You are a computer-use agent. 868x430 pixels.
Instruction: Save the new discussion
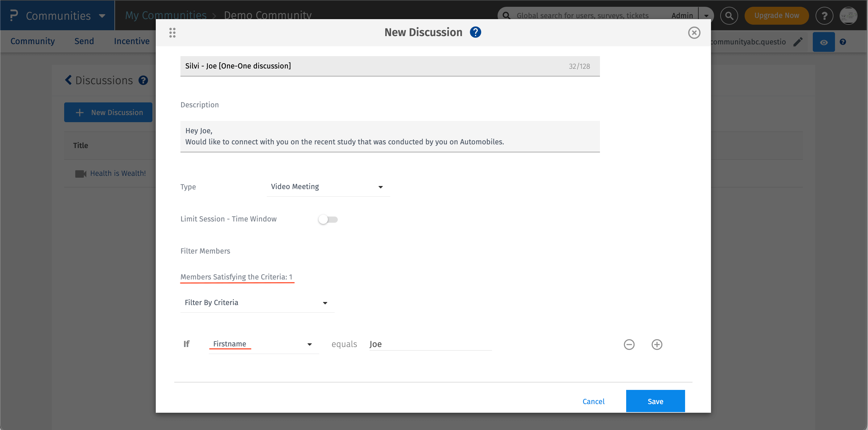tap(655, 401)
